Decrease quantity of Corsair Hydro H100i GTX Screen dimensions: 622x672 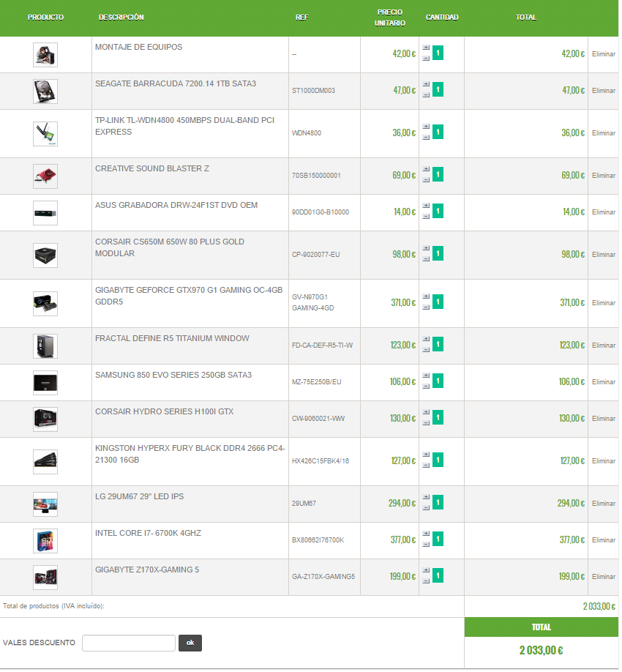click(426, 423)
